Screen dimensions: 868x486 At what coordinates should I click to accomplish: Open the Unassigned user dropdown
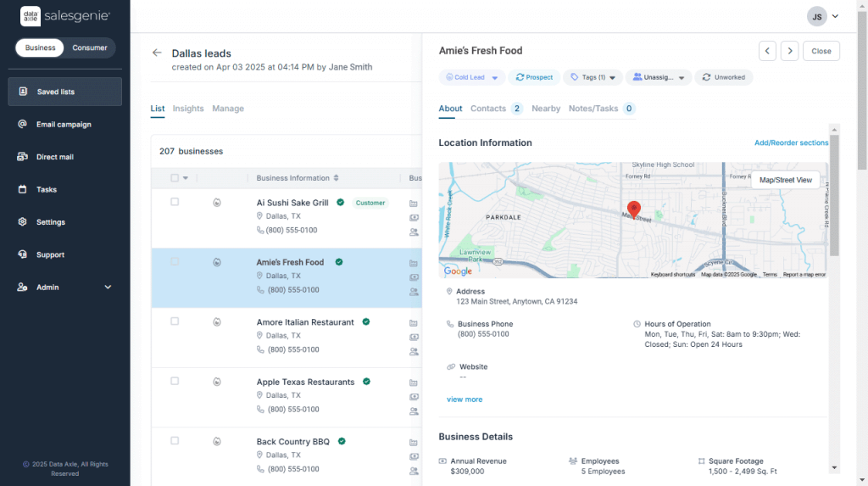[658, 77]
